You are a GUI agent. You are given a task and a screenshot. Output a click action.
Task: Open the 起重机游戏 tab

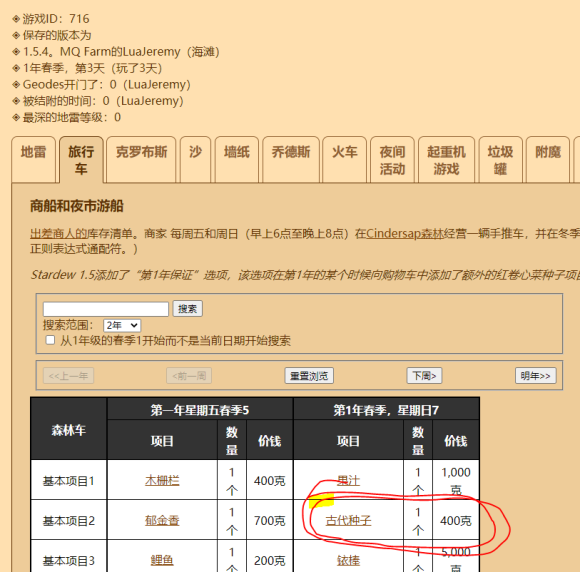[x=446, y=160]
